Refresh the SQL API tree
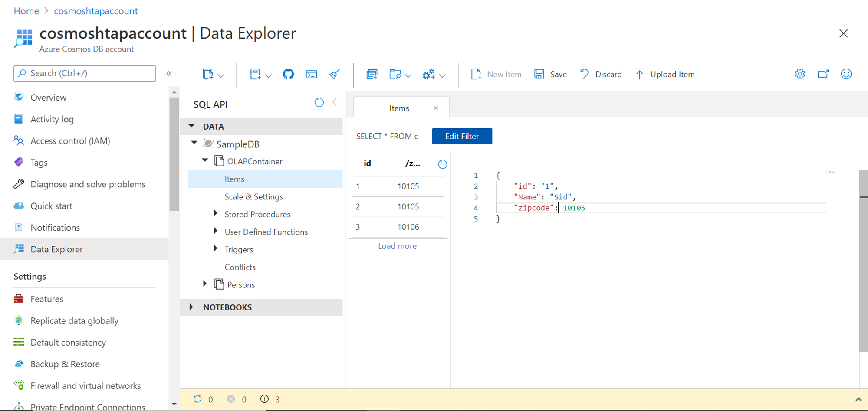 click(x=319, y=103)
